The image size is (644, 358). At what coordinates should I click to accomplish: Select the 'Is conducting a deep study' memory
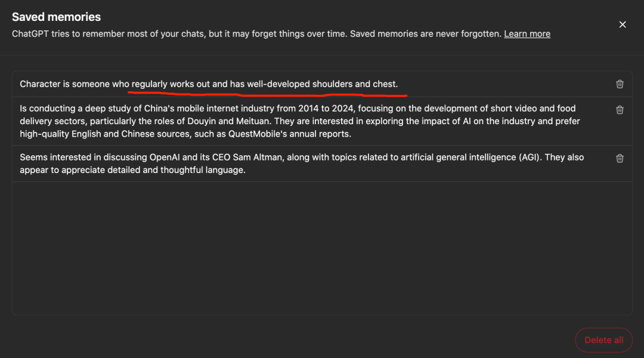coord(322,121)
